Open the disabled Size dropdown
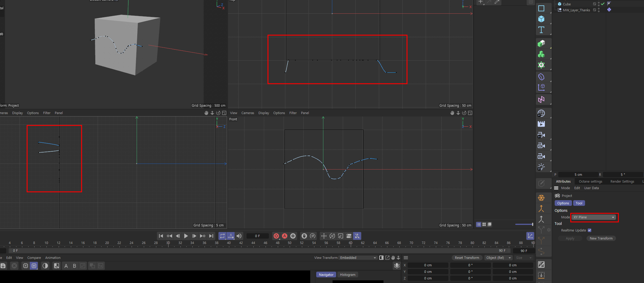644x283 pixels. [x=524, y=258]
